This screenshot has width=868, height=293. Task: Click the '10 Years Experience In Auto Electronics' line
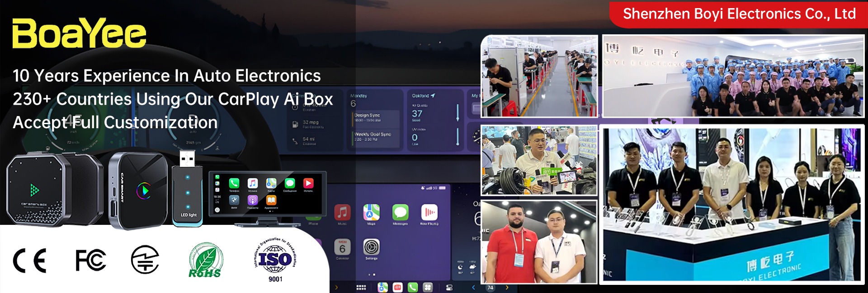pyautogui.click(x=167, y=76)
